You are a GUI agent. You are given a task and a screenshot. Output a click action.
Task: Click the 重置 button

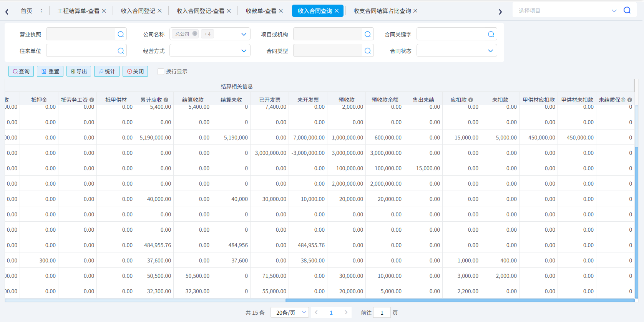pyautogui.click(x=50, y=71)
